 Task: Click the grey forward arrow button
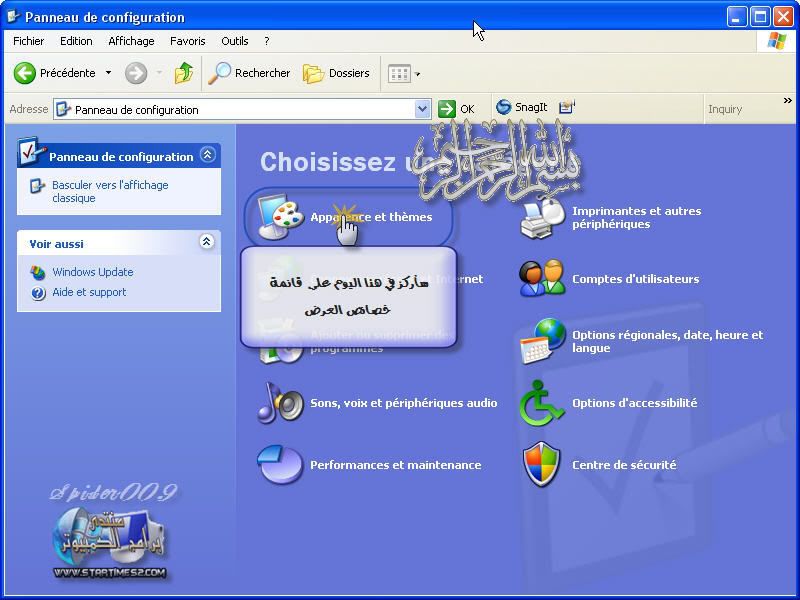click(136, 73)
